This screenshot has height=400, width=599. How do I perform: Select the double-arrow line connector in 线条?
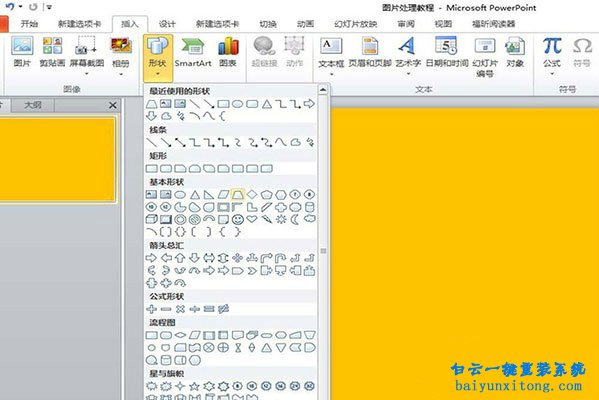click(x=180, y=143)
